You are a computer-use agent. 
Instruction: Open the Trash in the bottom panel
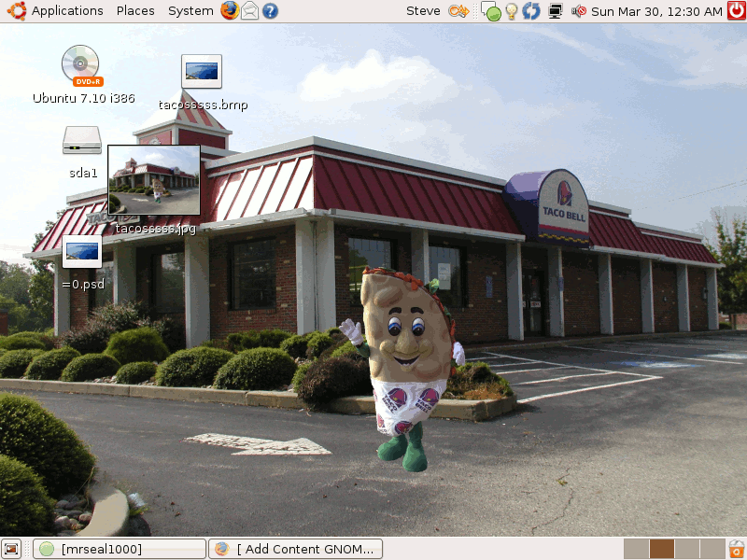(737, 549)
